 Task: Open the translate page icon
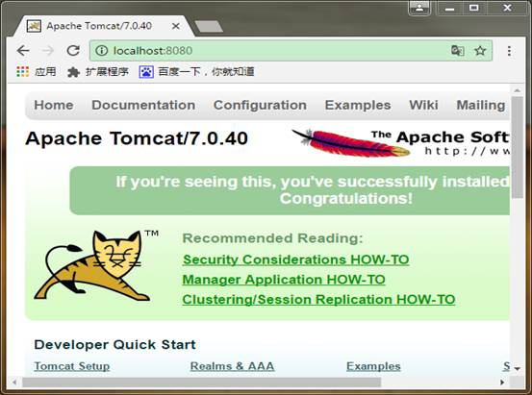tap(458, 51)
